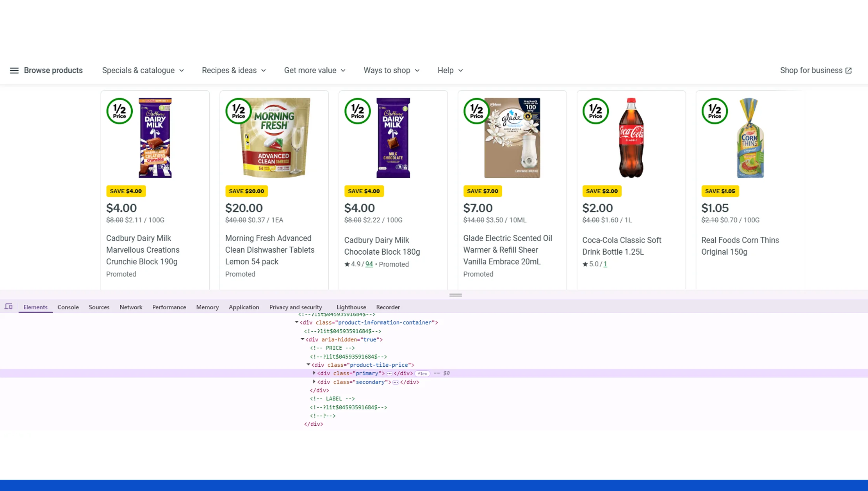Click the external link icon beside Shop for business
This screenshot has height=491, width=868.
[x=848, y=70]
